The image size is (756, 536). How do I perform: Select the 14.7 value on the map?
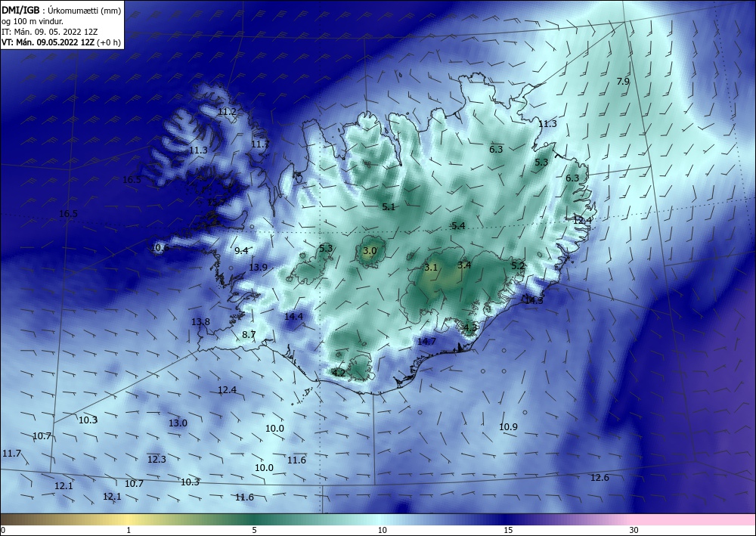(426, 341)
